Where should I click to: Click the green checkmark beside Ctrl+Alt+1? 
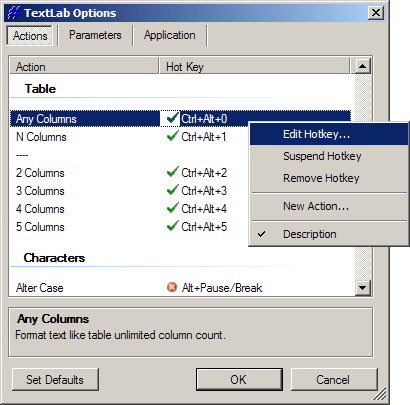172,136
